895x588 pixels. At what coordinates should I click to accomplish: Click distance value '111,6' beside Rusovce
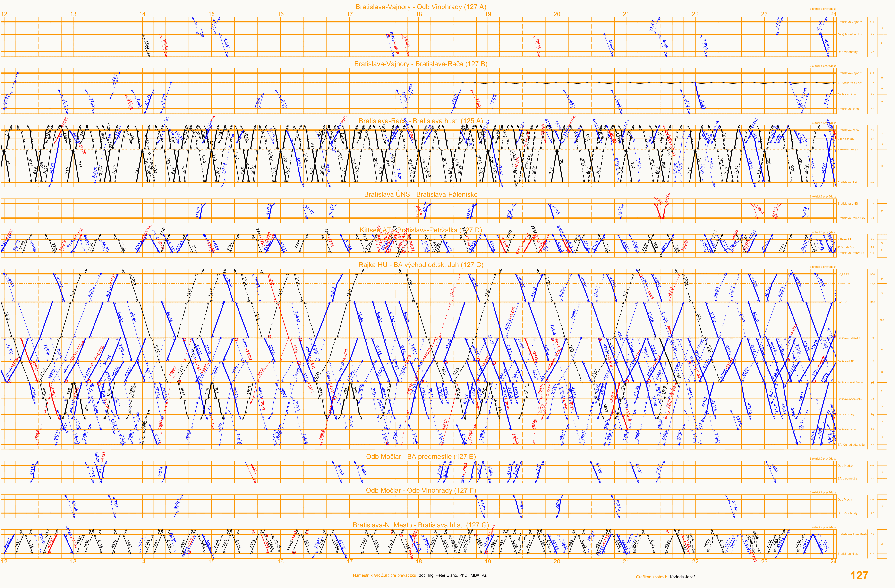point(872,302)
